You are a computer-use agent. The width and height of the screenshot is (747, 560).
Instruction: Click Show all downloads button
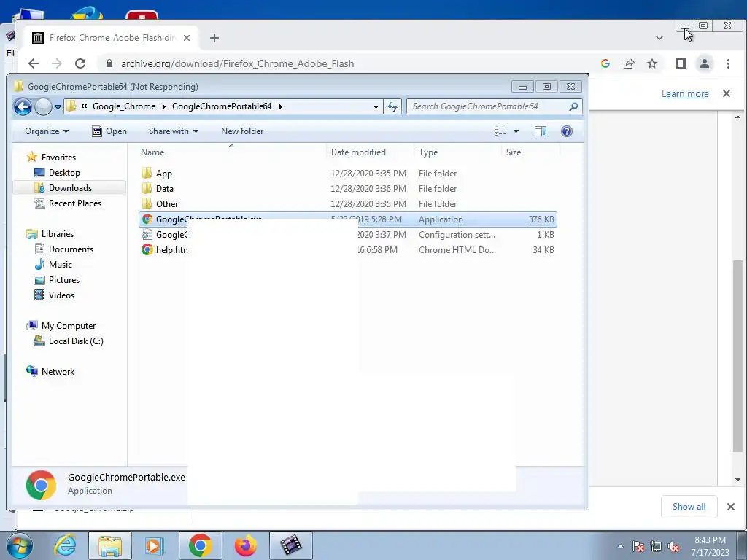point(689,507)
